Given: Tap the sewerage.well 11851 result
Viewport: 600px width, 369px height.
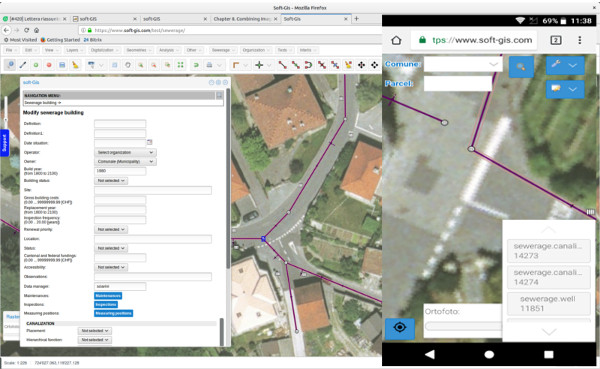Looking at the screenshot, I should pyautogui.click(x=548, y=304).
